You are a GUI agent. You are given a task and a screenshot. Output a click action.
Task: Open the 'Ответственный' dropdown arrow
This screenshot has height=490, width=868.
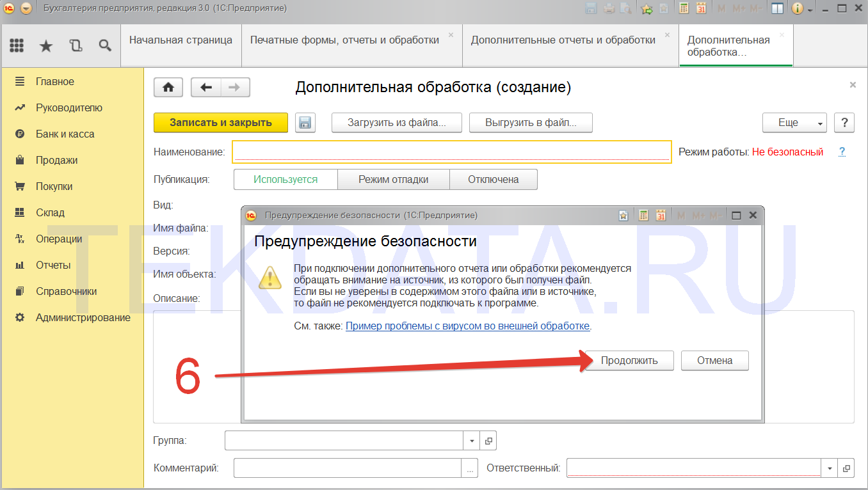click(x=830, y=468)
